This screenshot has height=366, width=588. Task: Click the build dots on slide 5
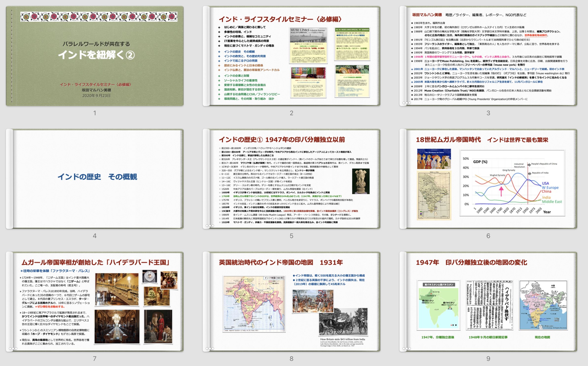click(210, 225)
